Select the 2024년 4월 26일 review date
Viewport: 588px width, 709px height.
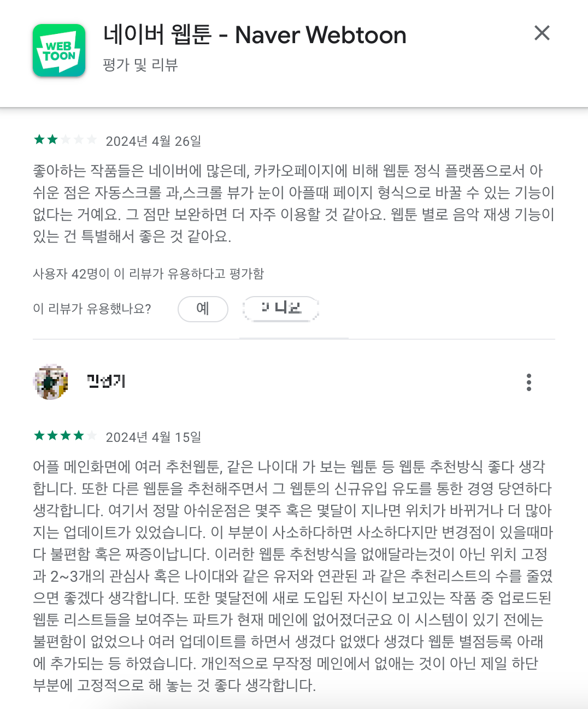154,141
